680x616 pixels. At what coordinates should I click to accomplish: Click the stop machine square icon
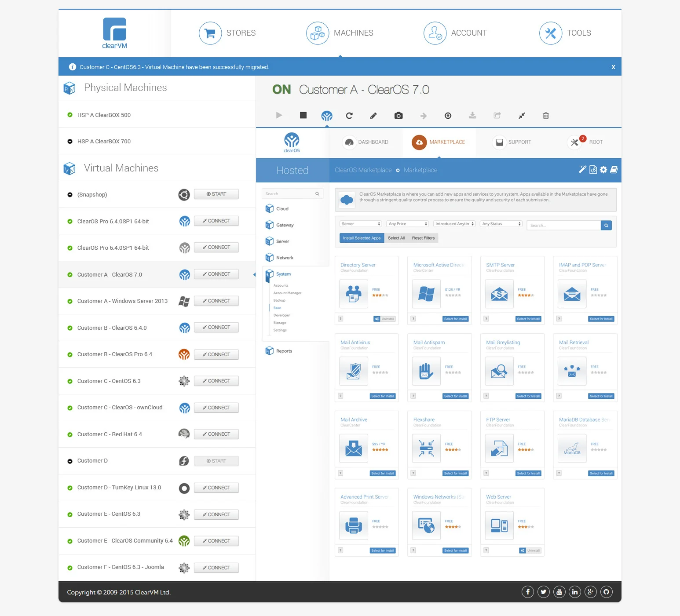[303, 115]
